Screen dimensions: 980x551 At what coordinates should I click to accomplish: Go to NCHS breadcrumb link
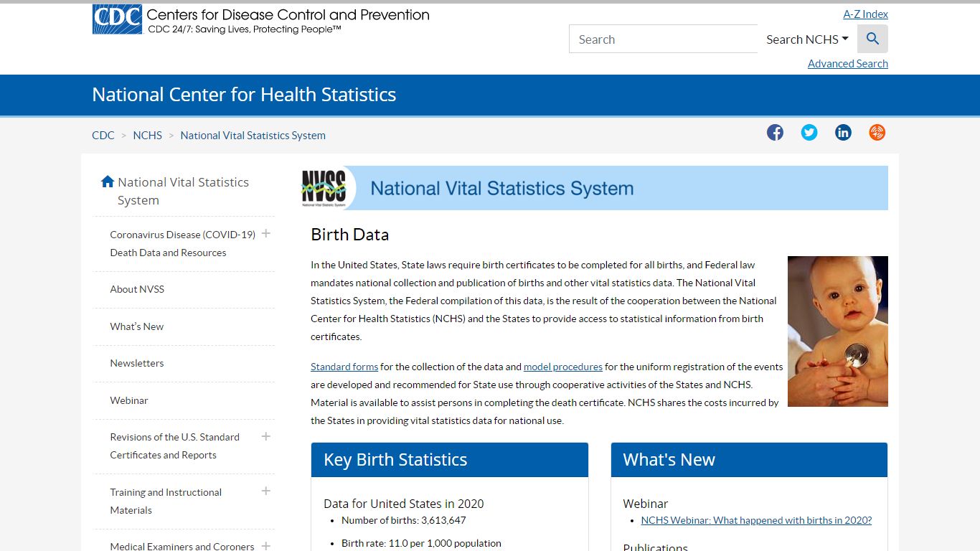click(148, 135)
